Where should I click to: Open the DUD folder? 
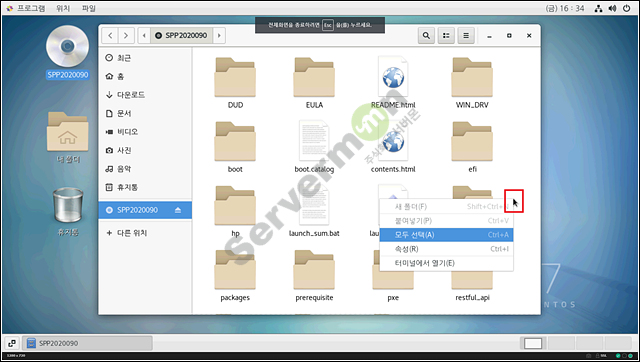click(235, 78)
